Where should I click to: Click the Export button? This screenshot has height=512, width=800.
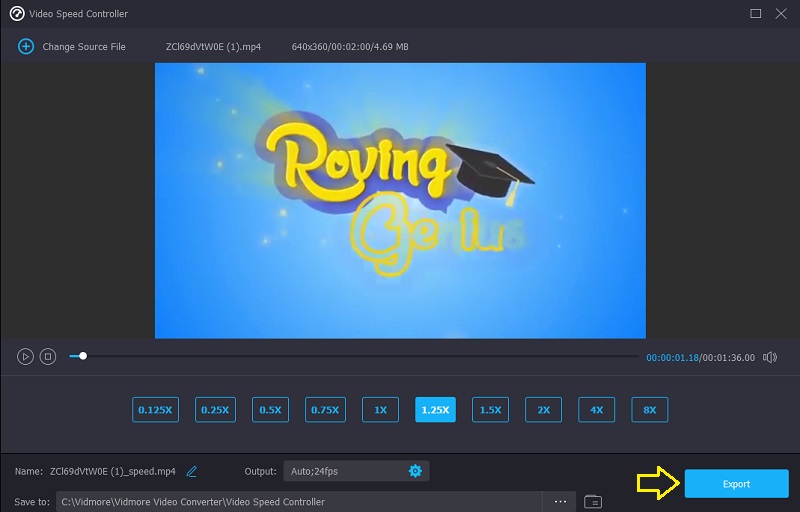click(736, 484)
